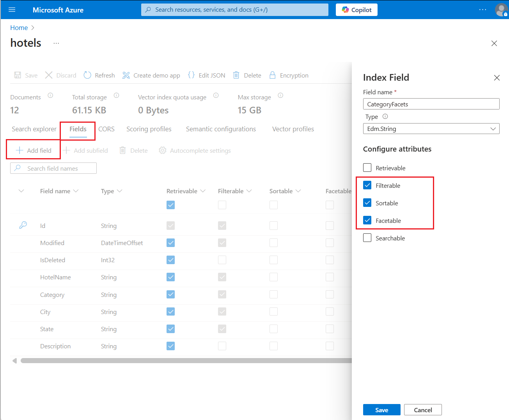Open Copilot from the header
This screenshot has width=509, height=420.
[x=356, y=10]
